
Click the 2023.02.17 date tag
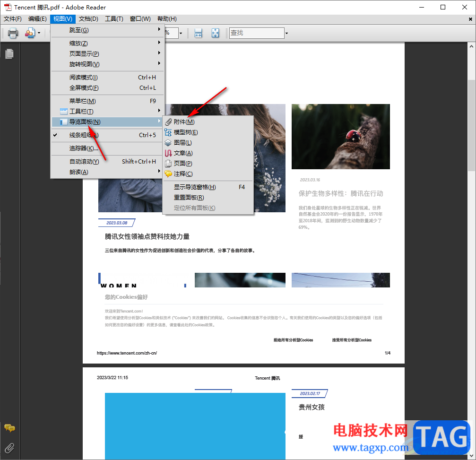[x=310, y=393]
